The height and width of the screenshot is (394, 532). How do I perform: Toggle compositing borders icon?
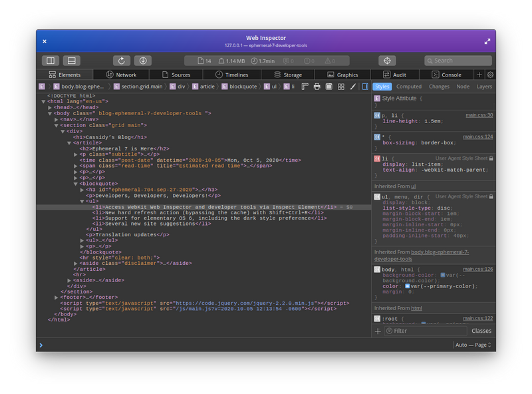coord(329,87)
